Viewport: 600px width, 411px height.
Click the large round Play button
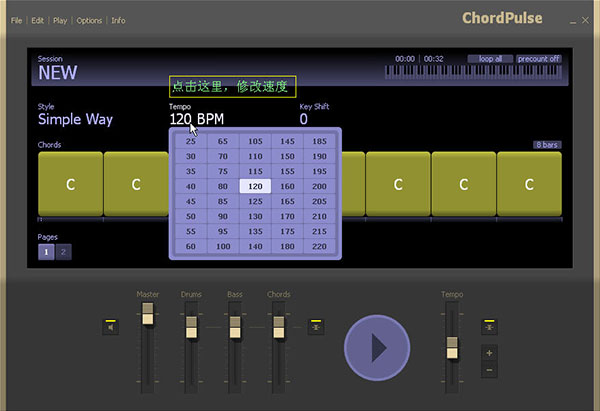click(x=377, y=347)
